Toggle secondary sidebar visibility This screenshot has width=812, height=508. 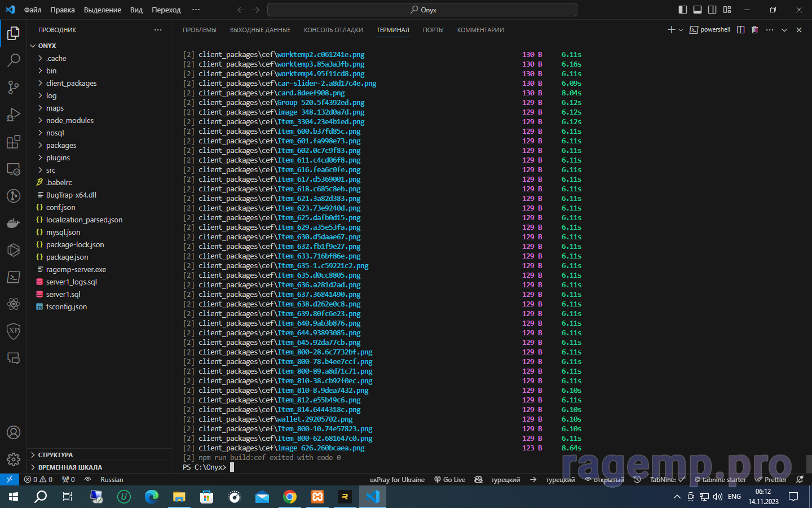coord(712,10)
